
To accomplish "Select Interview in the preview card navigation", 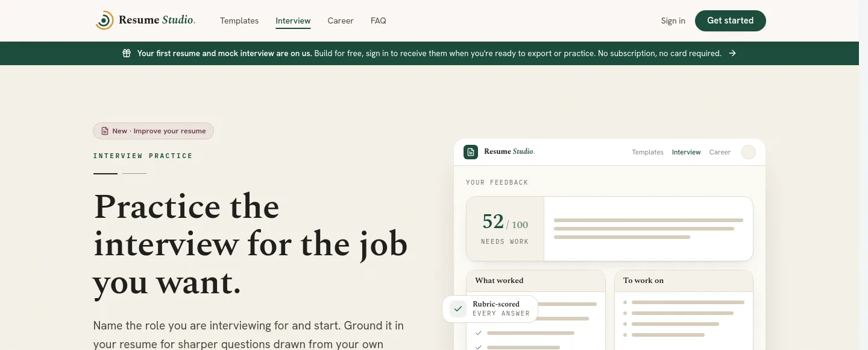I will [x=687, y=152].
